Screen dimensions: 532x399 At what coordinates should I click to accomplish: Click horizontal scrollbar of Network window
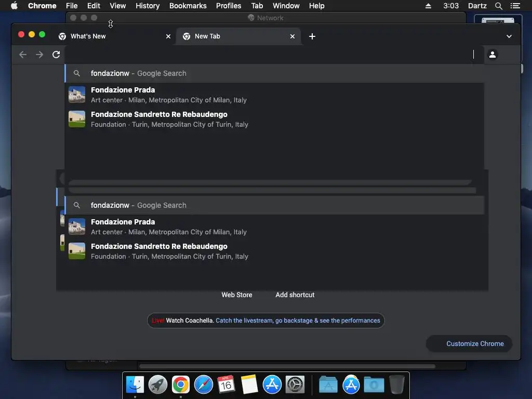tap(287, 366)
